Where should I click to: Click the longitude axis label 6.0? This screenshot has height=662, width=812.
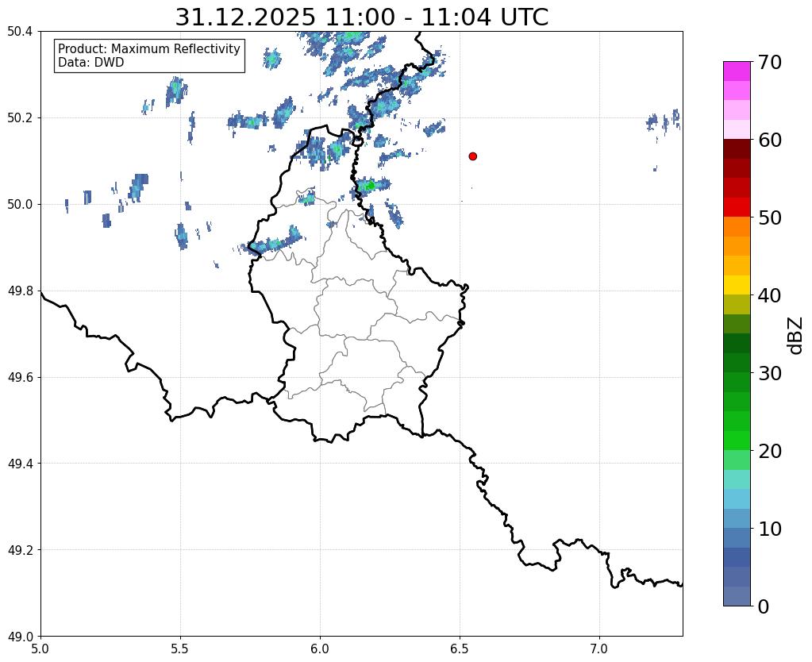[320, 649]
